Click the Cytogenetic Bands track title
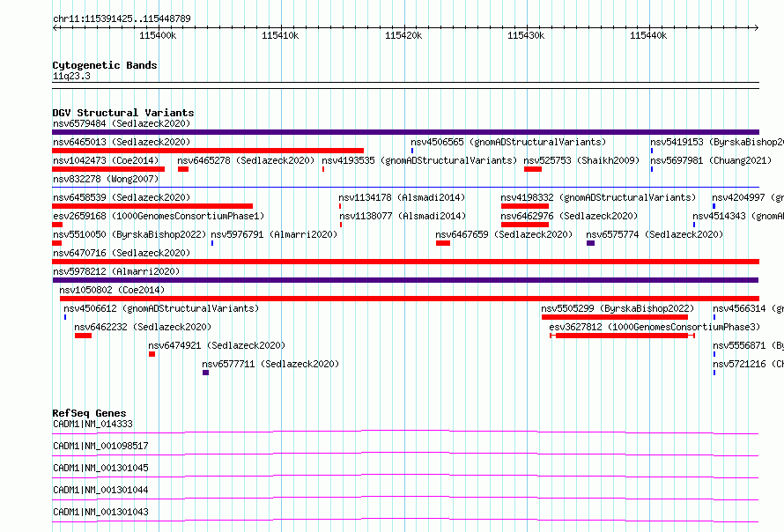784x532 pixels. click(x=105, y=65)
